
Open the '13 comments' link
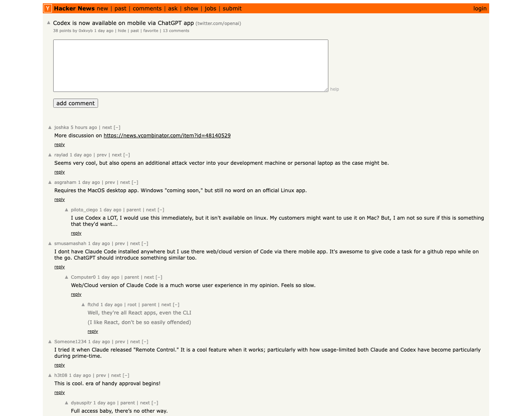tap(176, 31)
